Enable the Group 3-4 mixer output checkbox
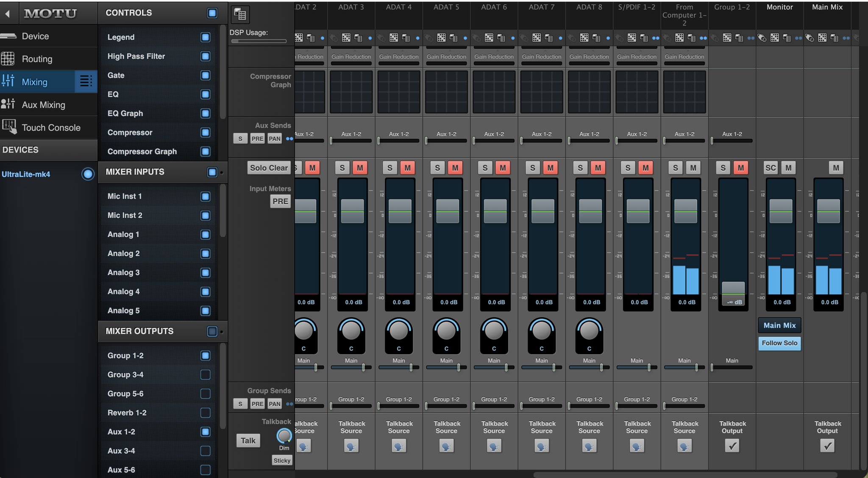 pyautogui.click(x=205, y=375)
